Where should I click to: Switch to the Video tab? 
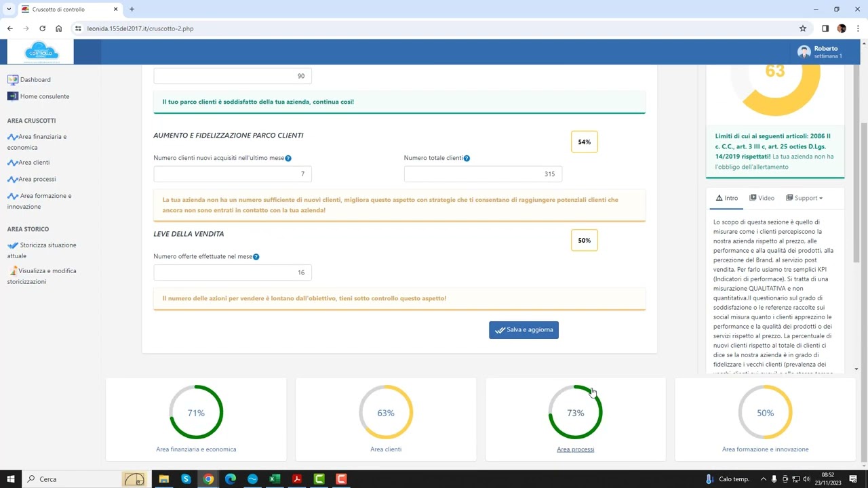pos(762,198)
